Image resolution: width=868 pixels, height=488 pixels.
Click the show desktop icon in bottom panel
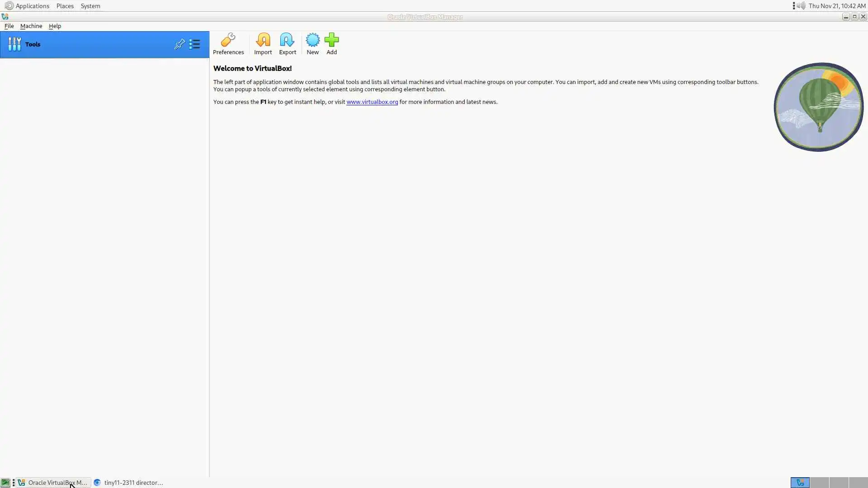click(5, 483)
